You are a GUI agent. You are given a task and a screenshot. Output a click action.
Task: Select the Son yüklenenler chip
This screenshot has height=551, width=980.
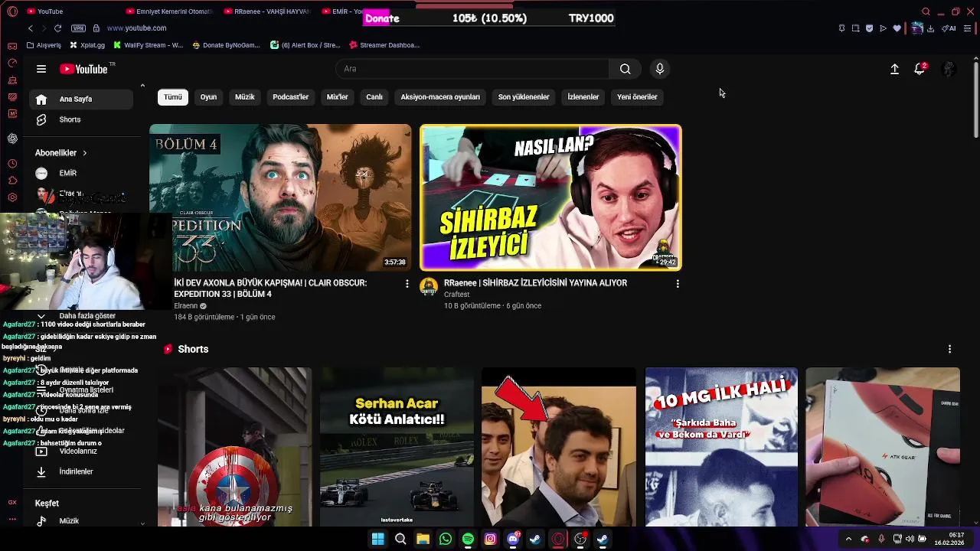pyautogui.click(x=524, y=97)
